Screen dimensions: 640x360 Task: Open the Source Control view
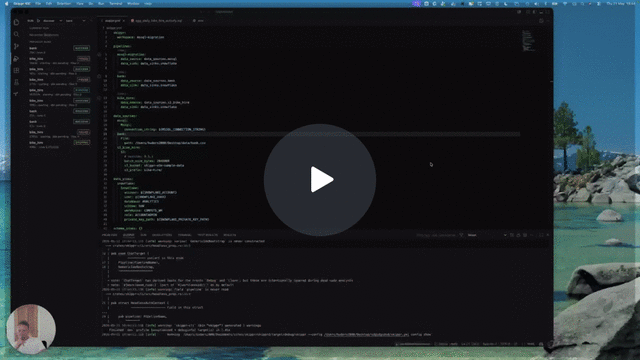point(16,47)
